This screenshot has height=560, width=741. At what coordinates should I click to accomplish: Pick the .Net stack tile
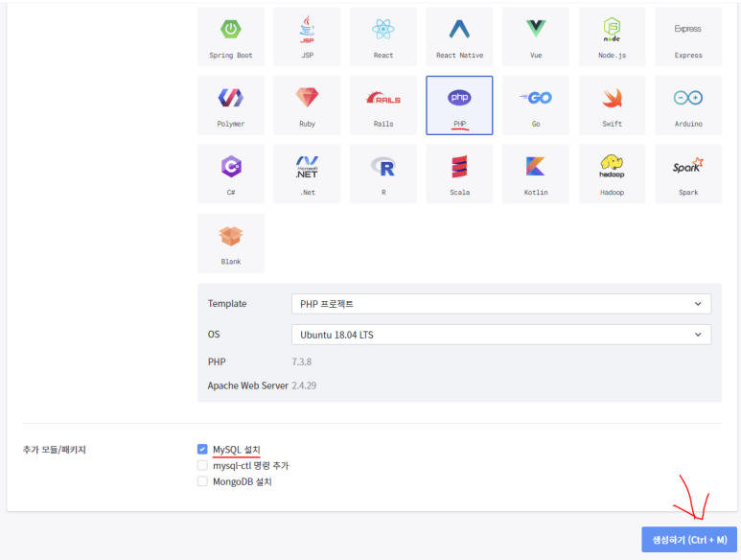(x=307, y=174)
